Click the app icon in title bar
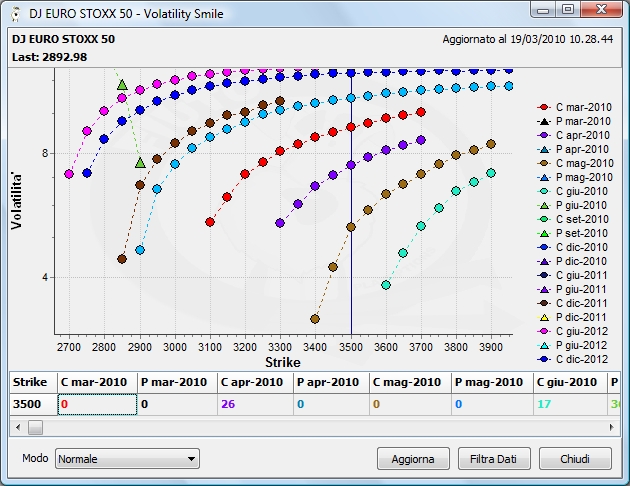Image resolution: width=630 pixels, height=486 pixels. point(16,14)
